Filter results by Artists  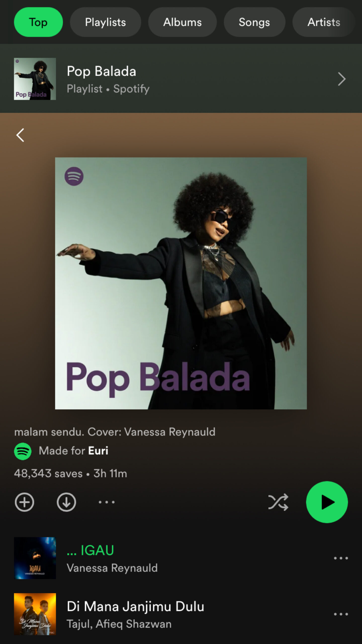[x=324, y=22]
